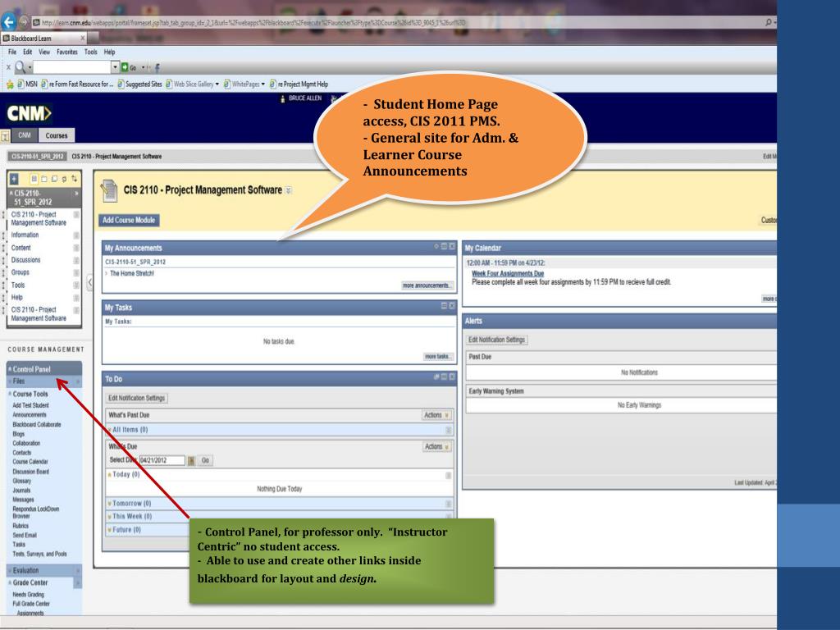This screenshot has height=630, width=840.
Task: Click the more announcements button
Action: [427, 285]
